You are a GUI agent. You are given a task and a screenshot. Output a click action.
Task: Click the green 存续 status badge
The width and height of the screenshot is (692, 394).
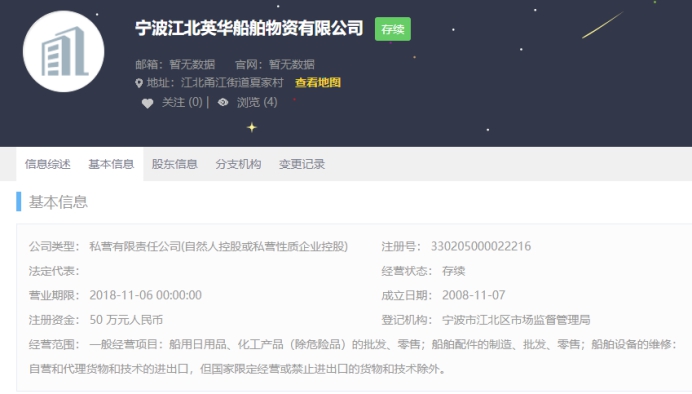(x=393, y=29)
